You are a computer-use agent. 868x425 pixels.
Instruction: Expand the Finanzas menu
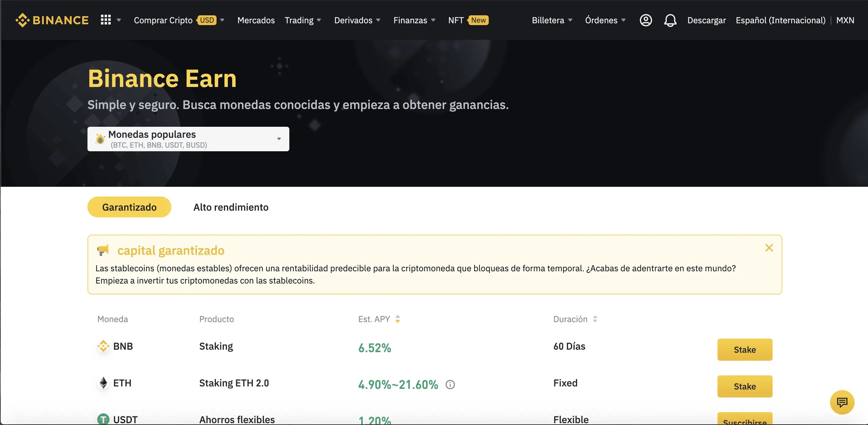(414, 20)
